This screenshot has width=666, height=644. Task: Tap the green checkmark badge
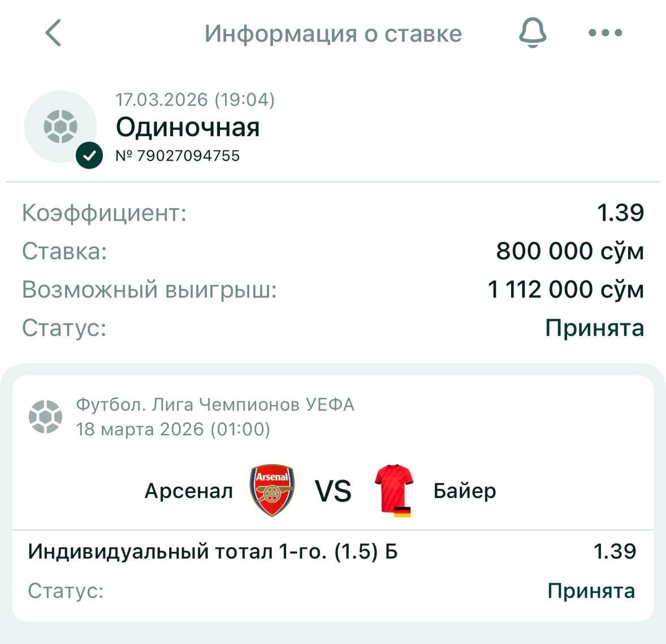pyautogui.click(x=89, y=155)
